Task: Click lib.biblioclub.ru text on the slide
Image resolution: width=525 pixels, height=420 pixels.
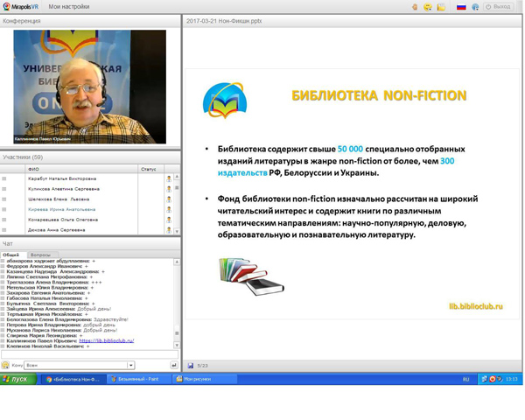Action: (x=476, y=306)
